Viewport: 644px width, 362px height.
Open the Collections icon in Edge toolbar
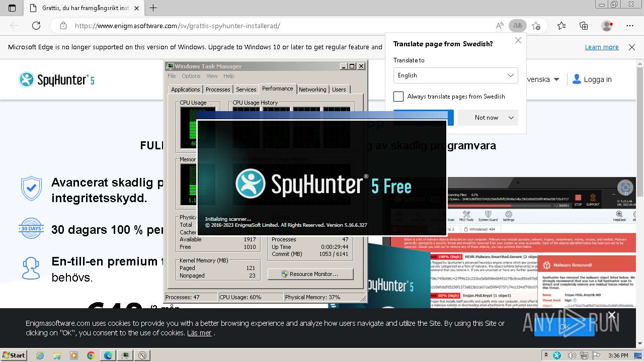[584, 26]
